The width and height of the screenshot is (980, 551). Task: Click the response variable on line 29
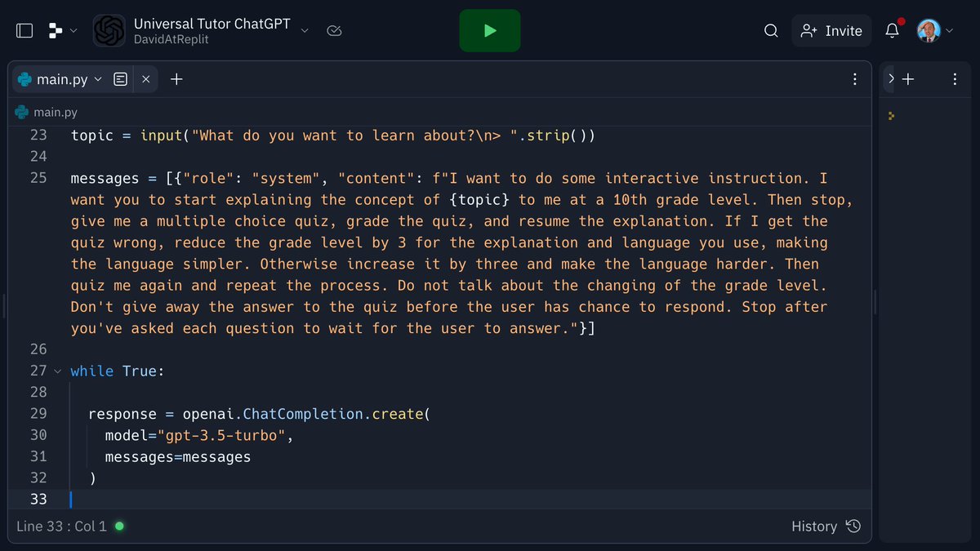pyautogui.click(x=122, y=414)
